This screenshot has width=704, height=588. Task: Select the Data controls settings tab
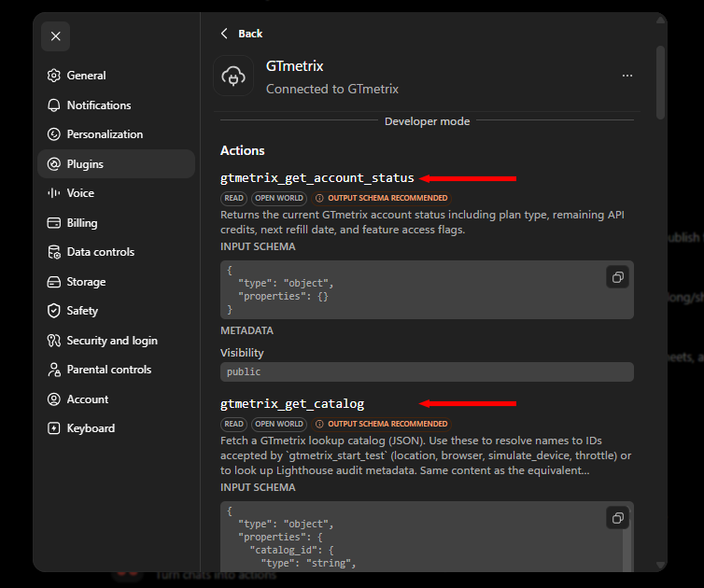pos(116,252)
